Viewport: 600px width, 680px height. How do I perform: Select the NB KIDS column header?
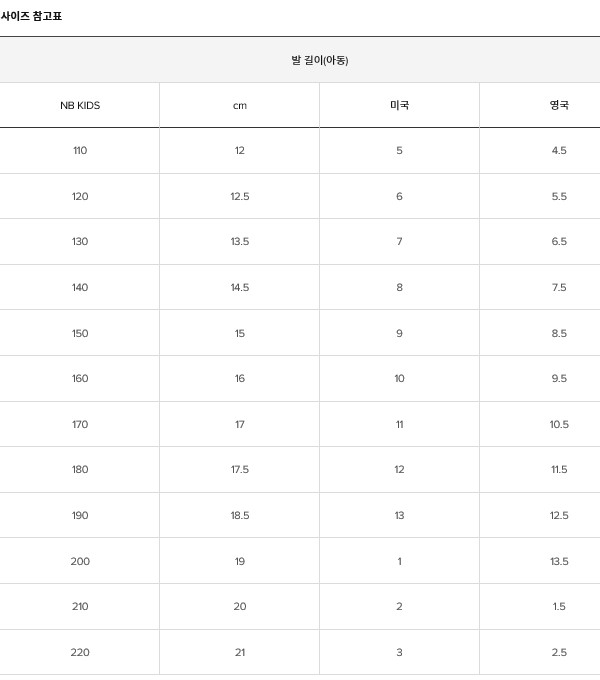(80, 105)
